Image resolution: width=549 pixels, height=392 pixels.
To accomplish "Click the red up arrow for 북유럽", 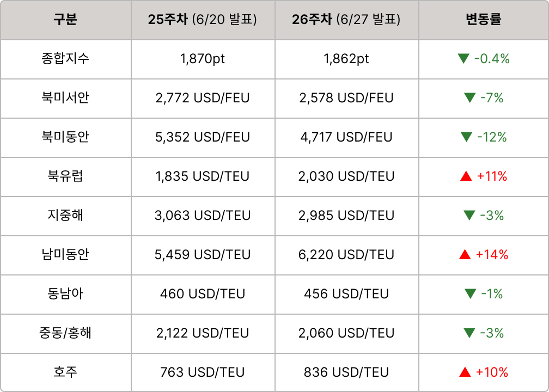I will click(x=466, y=176).
